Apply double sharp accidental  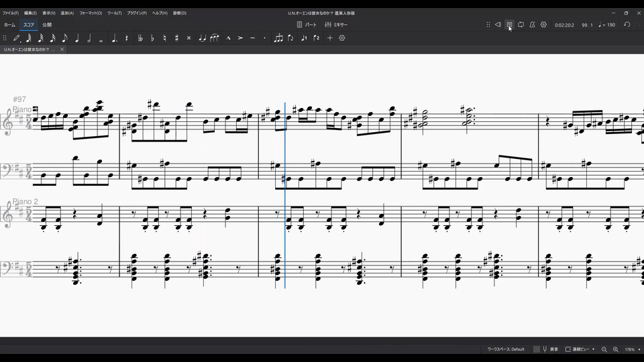pos(189,38)
